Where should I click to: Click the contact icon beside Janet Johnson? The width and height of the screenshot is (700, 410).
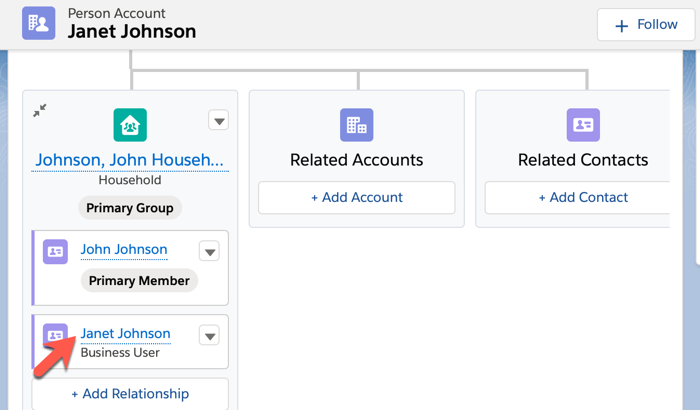point(56,336)
